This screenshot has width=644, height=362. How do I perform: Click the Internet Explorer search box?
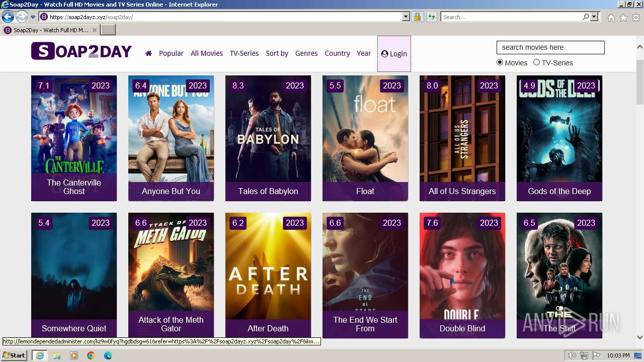pyautogui.click(x=511, y=17)
